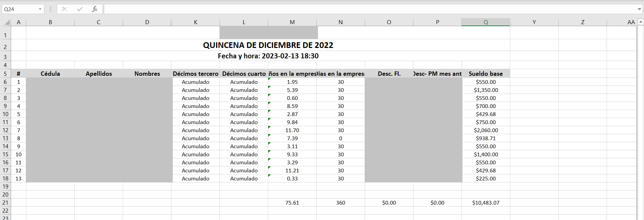This screenshot has width=644, height=220.
Task: Open the Name Box dropdown arrow
Action: (x=40, y=9)
